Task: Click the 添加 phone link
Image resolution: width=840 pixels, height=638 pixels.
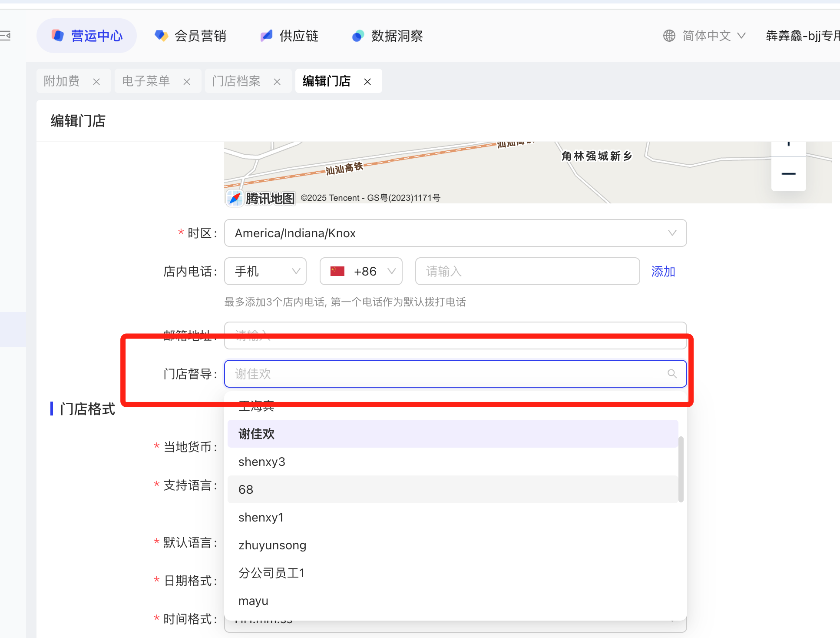Action: [663, 272]
